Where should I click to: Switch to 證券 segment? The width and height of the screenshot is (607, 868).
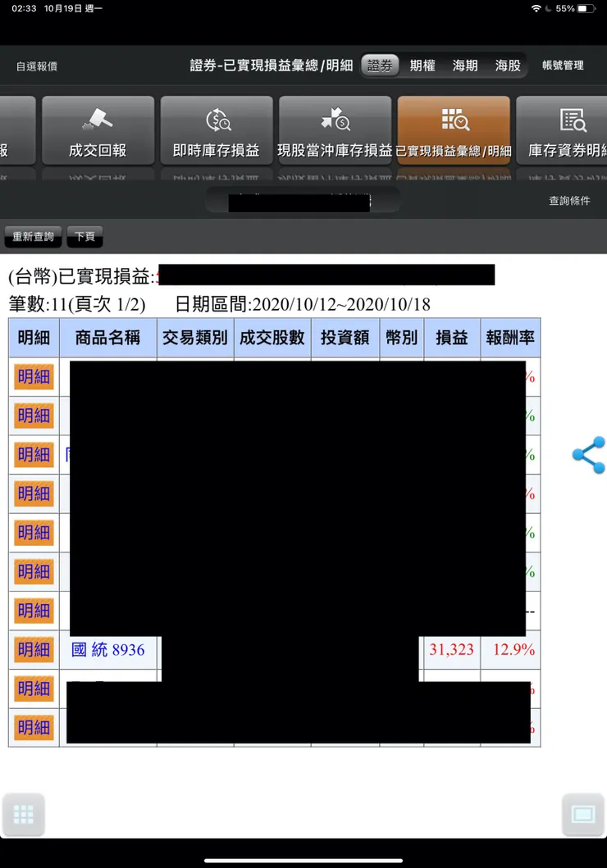tap(380, 66)
